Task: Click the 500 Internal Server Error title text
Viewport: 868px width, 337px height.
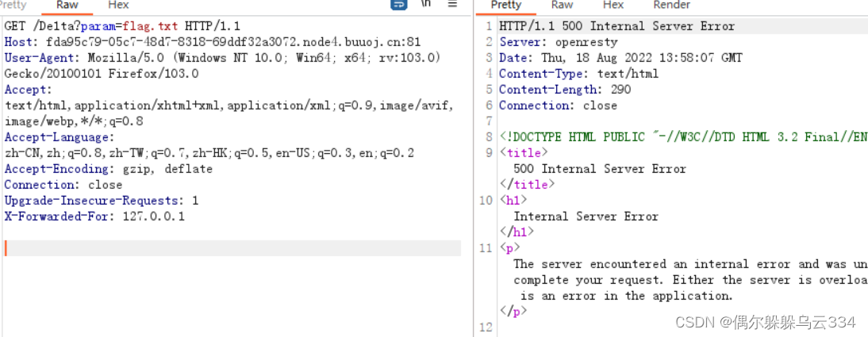Action: [600, 169]
